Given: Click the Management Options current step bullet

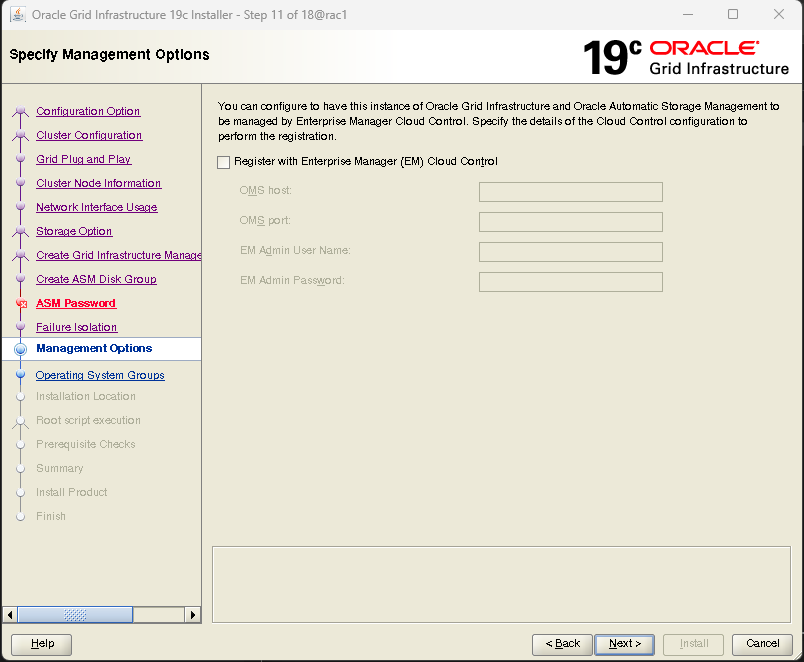Looking at the screenshot, I should 21,349.
